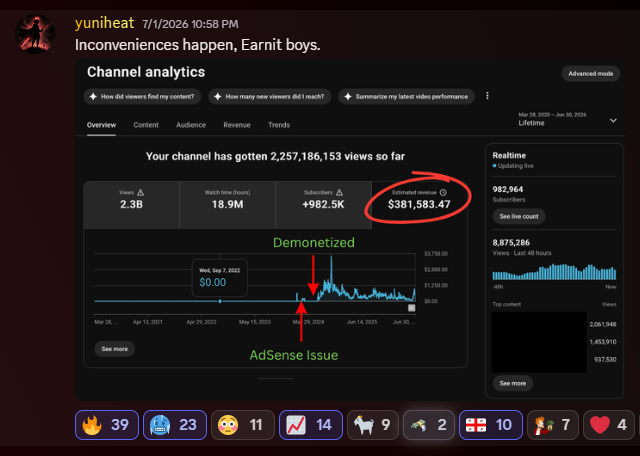
Task: Go to the Trends tab
Action: coord(279,125)
